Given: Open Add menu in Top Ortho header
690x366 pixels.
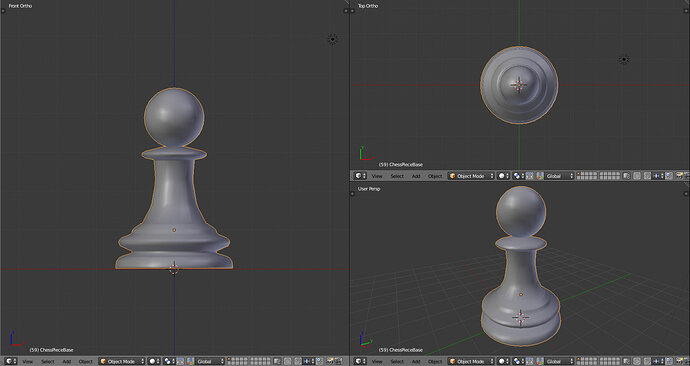Looking at the screenshot, I should 416,176.
